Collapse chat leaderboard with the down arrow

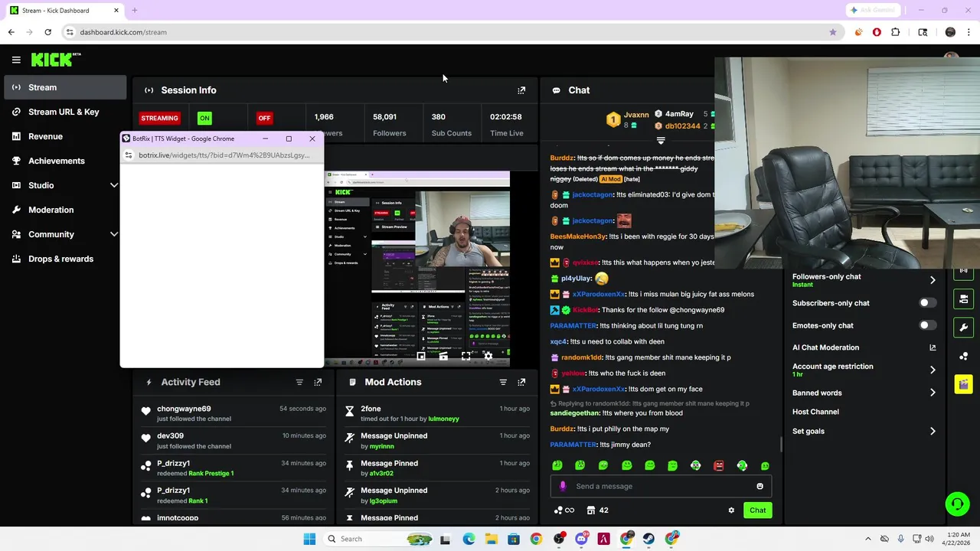point(661,141)
